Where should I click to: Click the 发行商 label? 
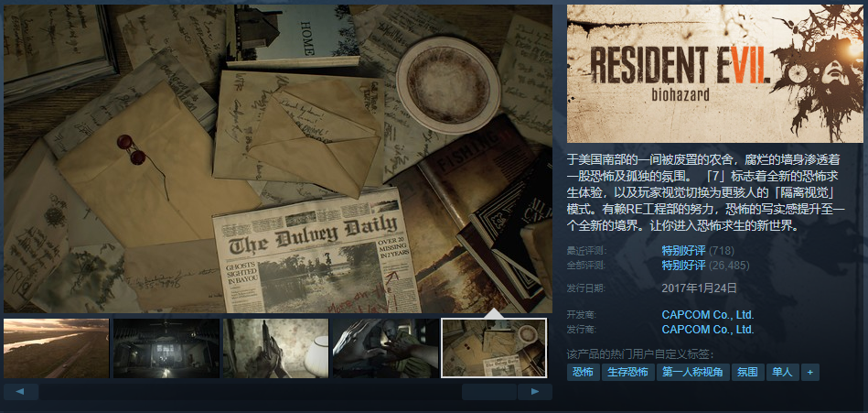(x=581, y=330)
